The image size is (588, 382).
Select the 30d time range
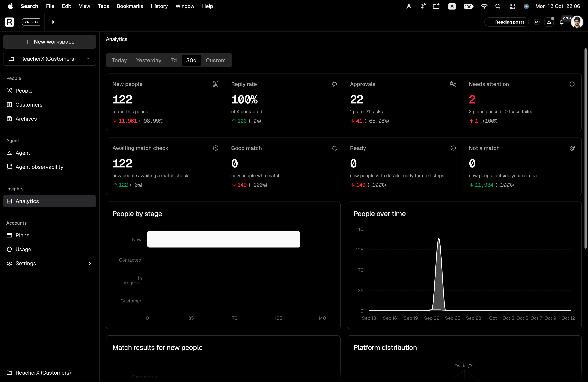pos(191,60)
